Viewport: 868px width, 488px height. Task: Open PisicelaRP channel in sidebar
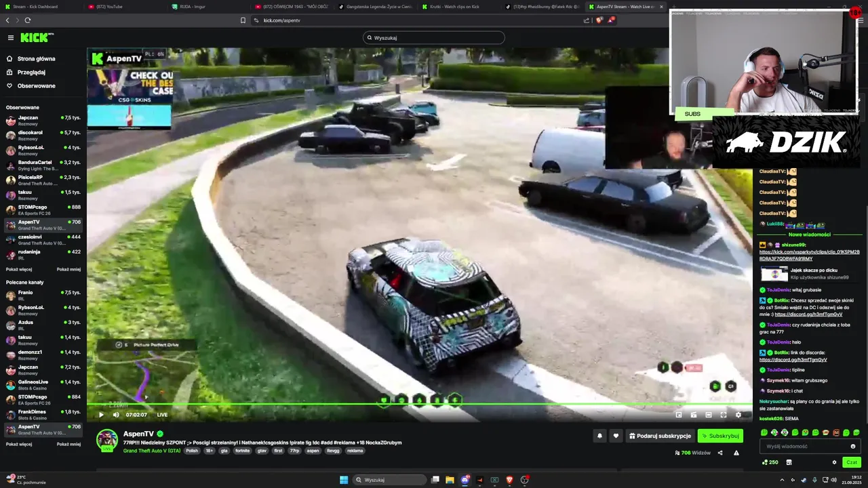[43, 180]
